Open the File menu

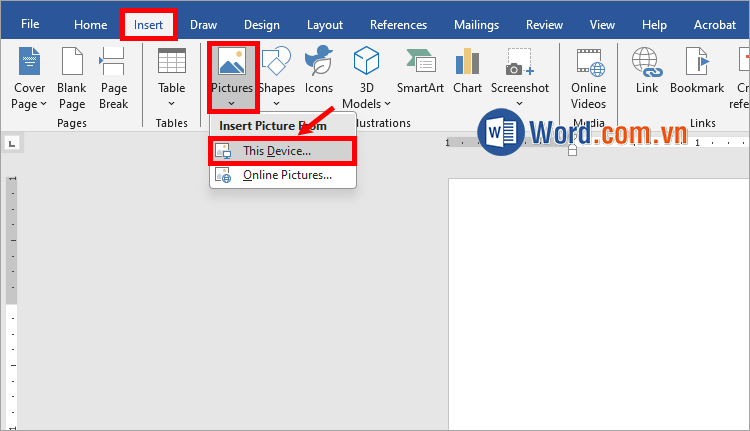coord(30,25)
